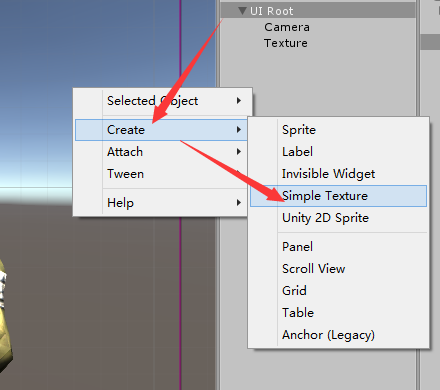
Task: Create a Scroll View
Action: (338, 269)
